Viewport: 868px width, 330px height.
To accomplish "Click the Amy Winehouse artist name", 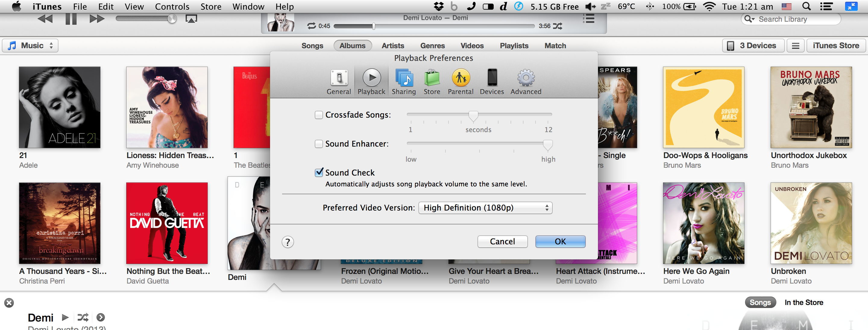I will coord(153,165).
